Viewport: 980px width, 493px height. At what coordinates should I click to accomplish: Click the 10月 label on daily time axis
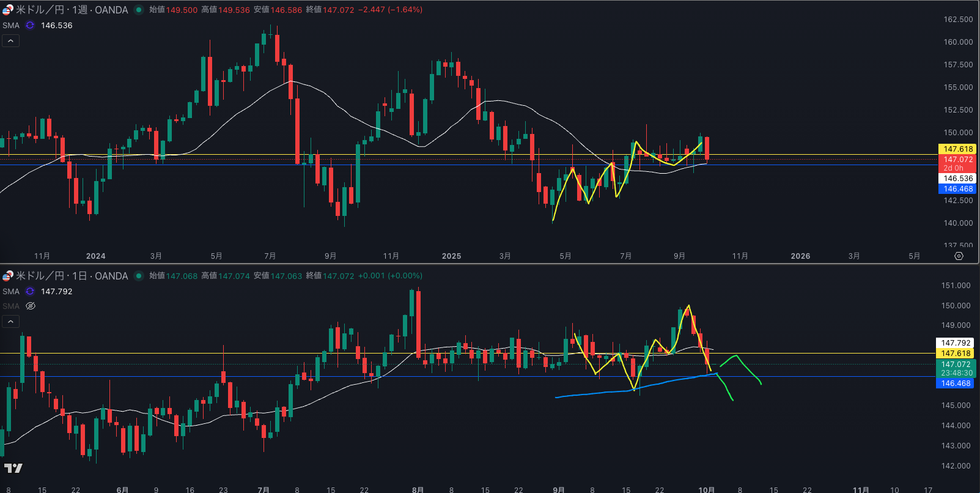706,489
